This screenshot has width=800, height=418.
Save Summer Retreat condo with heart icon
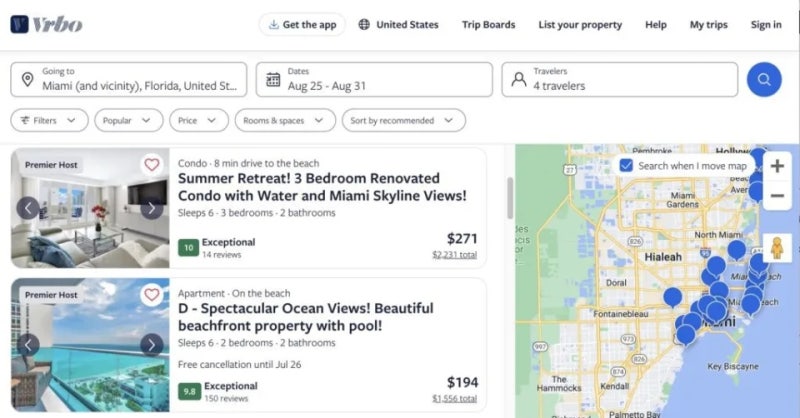point(151,165)
